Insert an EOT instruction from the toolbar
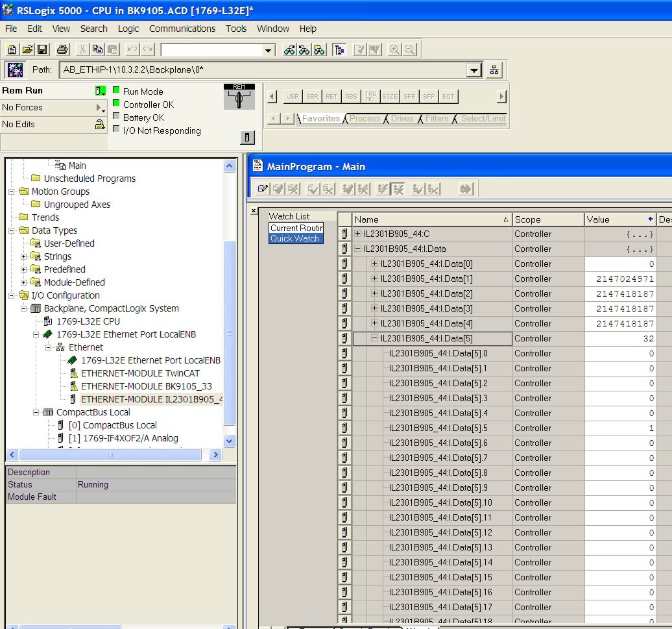The width and height of the screenshot is (672, 629). [448, 97]
